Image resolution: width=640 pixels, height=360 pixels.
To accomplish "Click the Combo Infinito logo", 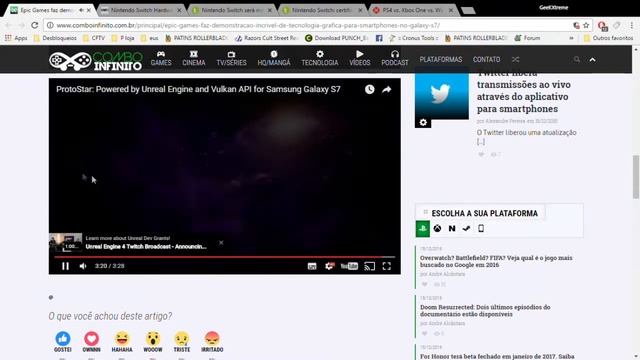I will [96, 61].
